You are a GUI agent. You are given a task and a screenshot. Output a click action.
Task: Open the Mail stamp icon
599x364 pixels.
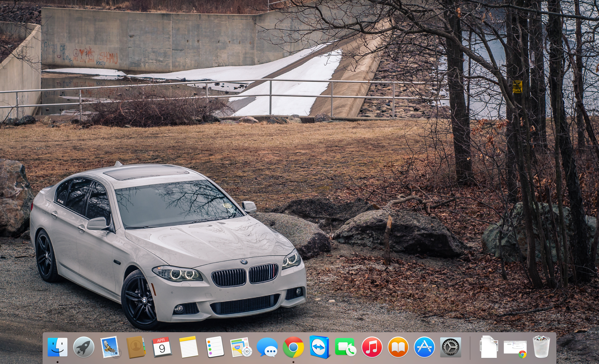point(110,347)
